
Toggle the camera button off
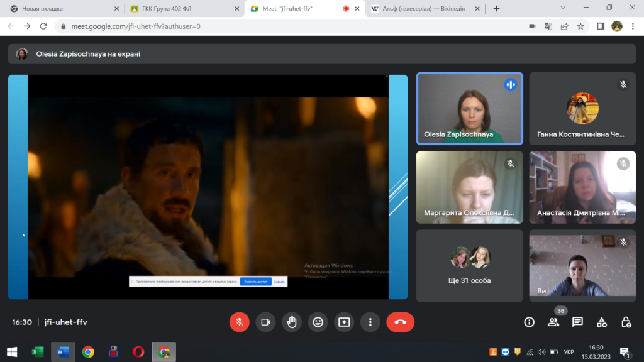(265, 322)
